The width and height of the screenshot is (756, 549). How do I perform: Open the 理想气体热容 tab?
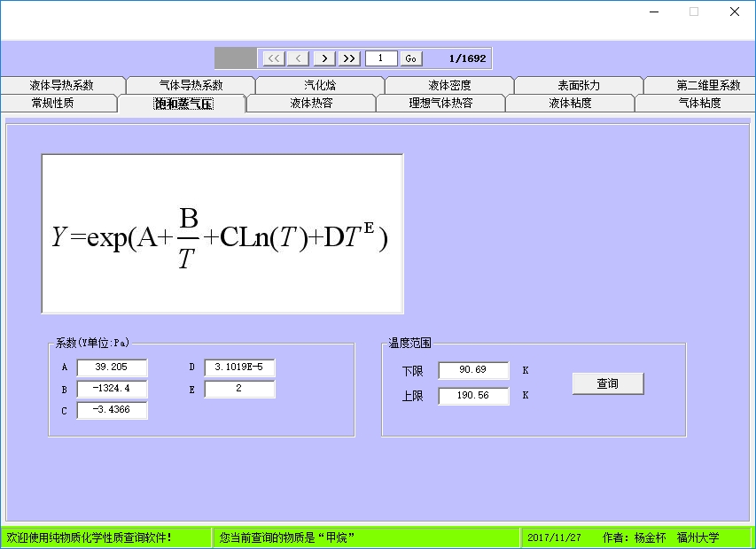pyautogui.click(x=440, y=103)
